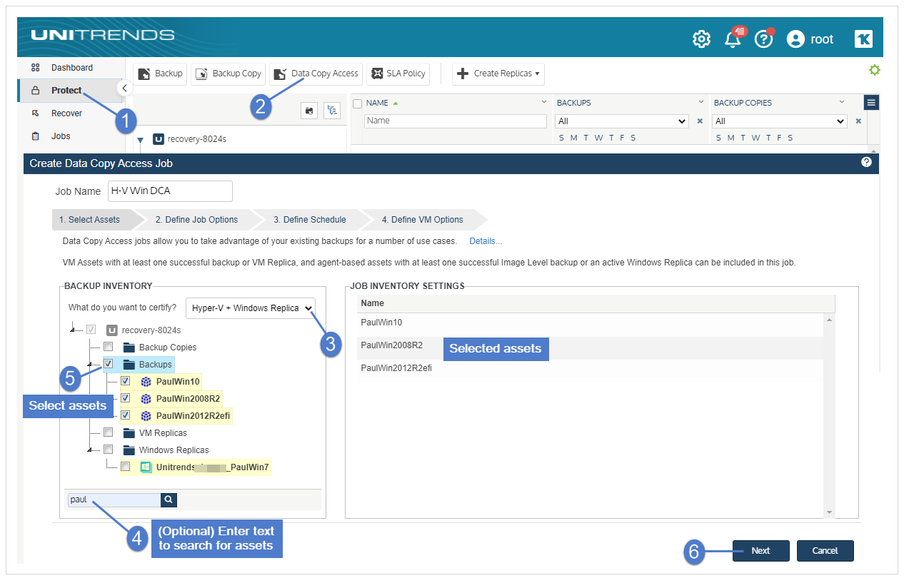Click the Kaseya K icon in the header
Viewport: 914px width, 588px height.
coord(863,39)
